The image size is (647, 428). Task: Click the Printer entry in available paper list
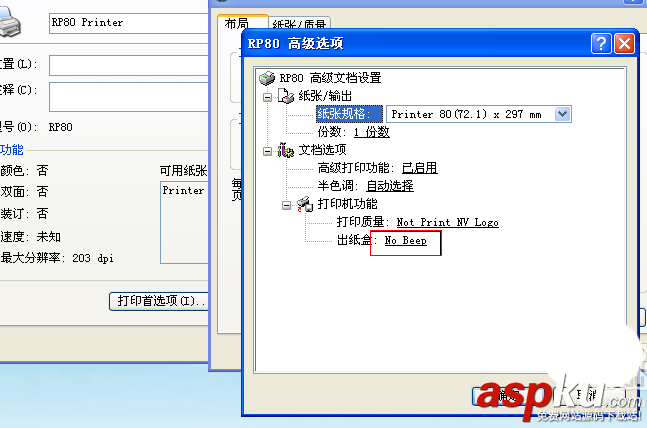point(183,190)
